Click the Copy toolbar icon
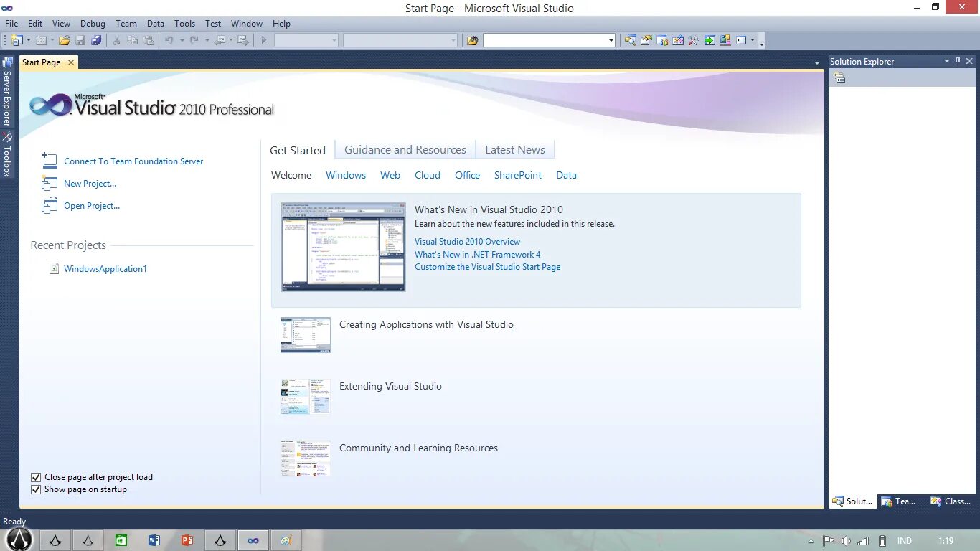 pos(133,40)
